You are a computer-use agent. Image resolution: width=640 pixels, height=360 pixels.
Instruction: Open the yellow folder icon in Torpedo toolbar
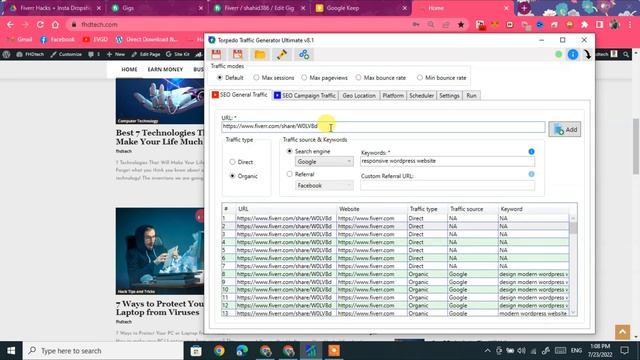(260, 54)
